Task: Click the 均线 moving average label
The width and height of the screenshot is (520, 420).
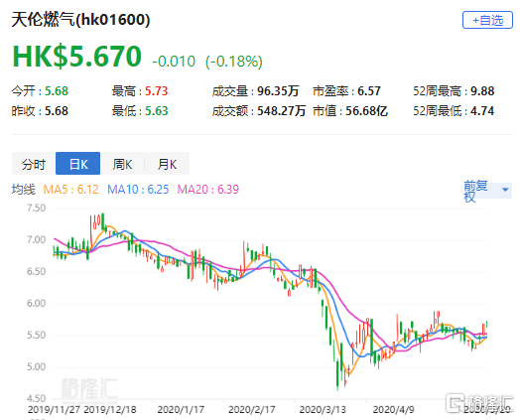Action: point(23,190)
